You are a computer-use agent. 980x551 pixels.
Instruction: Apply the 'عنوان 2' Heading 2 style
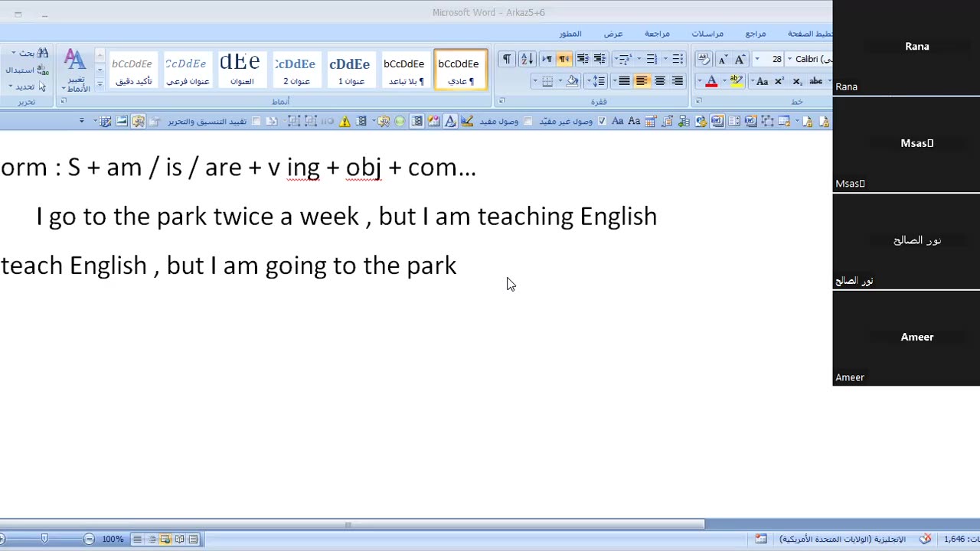pos(296,70)
